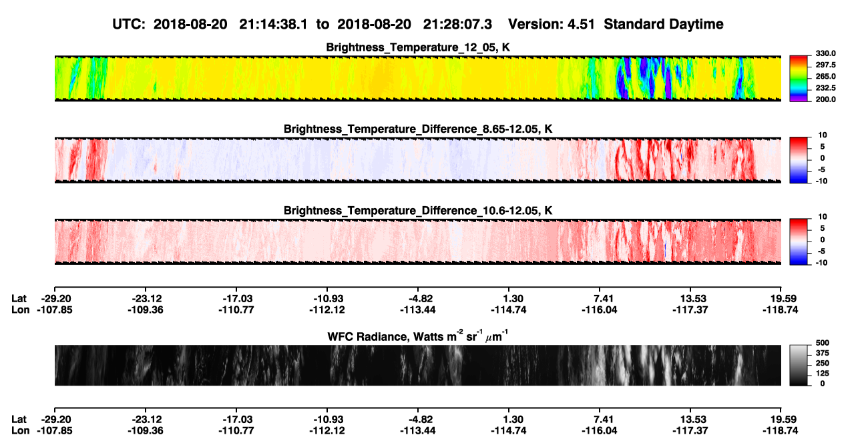Viewport: 868px width, 445px height.
Task: Click the upper axis Lon row label
Action: (21, 310)
